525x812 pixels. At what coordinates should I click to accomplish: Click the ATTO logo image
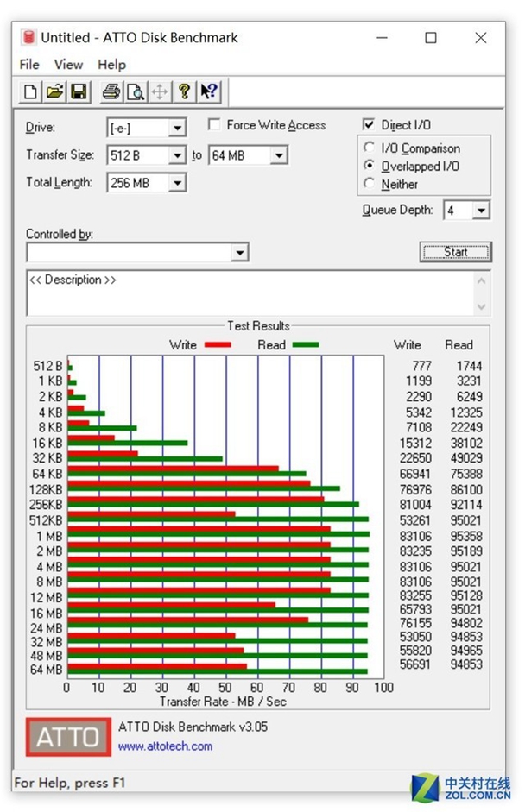coord(67,736)
